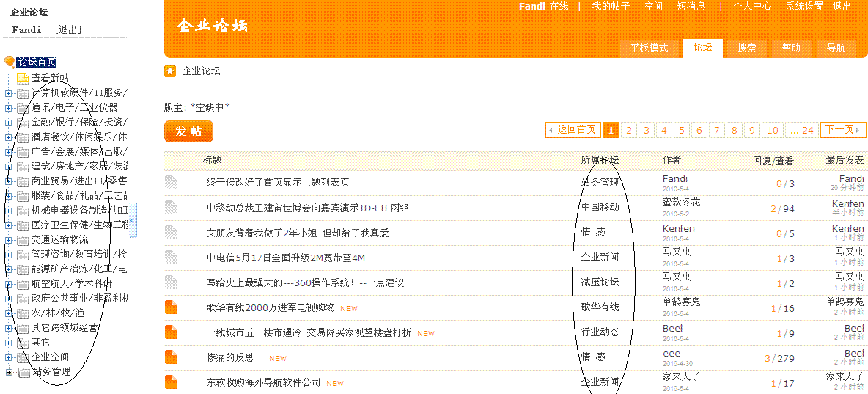This screenshot has width=868, height=394.
Task: Click topic icon for 东软收购海外导航软件公司
Action: click(171, 382)
